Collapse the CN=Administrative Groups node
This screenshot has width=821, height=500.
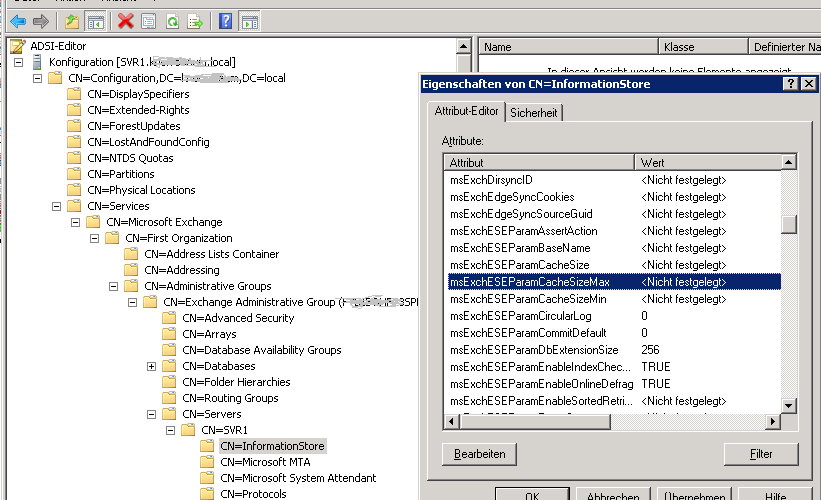point(114,286)
